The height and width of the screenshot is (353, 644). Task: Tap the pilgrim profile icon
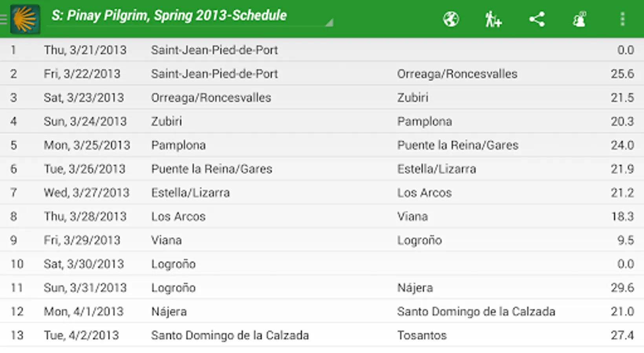tap(580, 19)
